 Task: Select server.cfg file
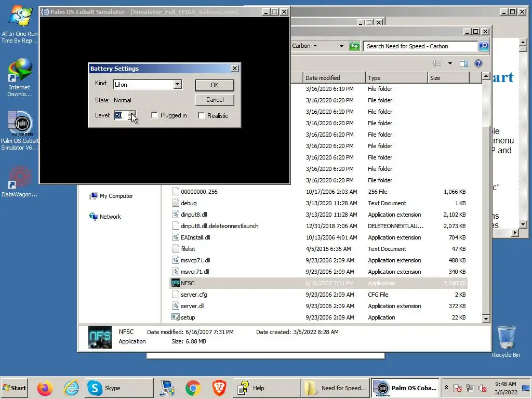tap(193, 295)
